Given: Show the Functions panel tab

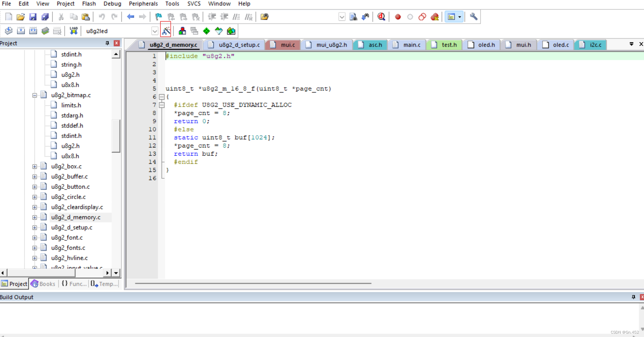Looking at the screenshot, I should point(74,284).
